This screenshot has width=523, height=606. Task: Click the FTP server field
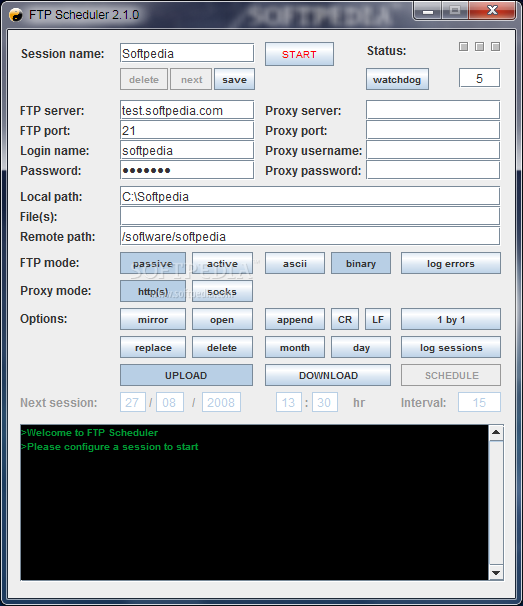(187, 110)
